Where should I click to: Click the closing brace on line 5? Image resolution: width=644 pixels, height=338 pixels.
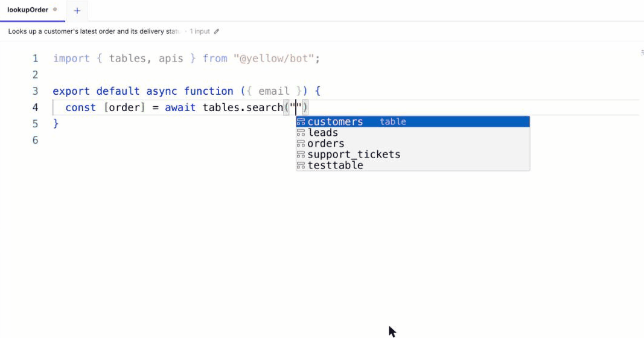pyautogui.click(x=56, y=124)
